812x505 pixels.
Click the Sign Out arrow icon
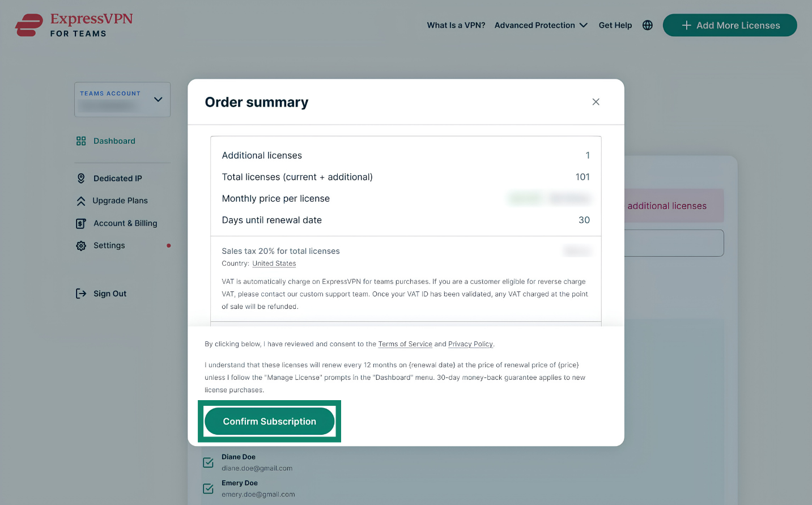81,294
